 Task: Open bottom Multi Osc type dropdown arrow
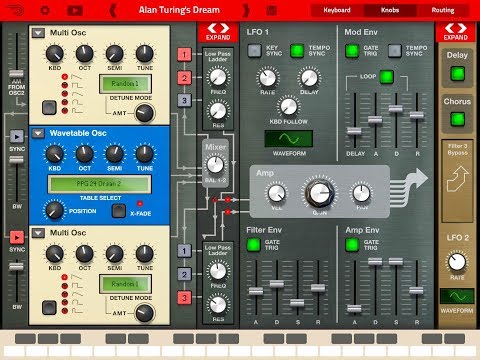[38, 233]
